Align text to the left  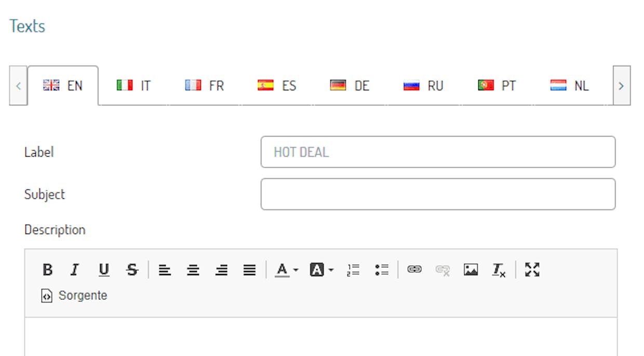[x=165, y=270]
